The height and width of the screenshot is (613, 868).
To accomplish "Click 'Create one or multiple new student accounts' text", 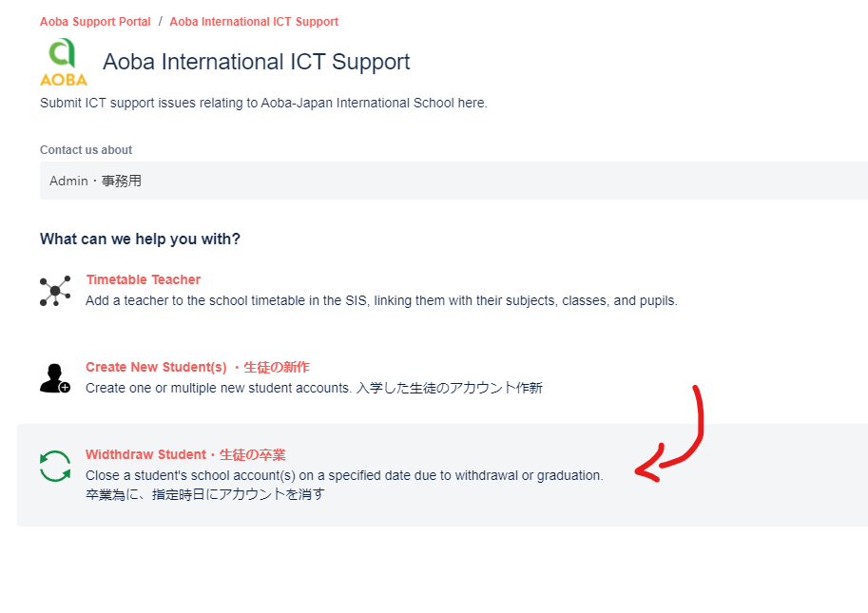I will [x=314, y=388].
